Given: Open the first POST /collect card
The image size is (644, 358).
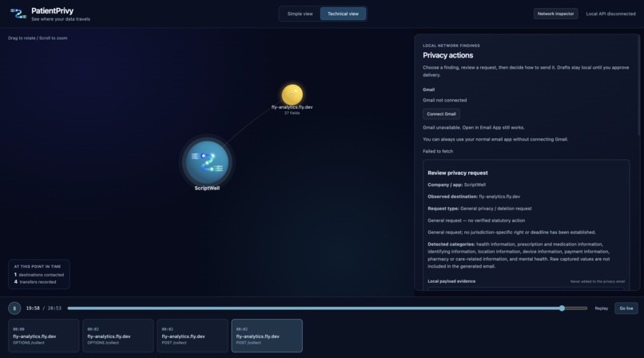Looking at the screenshot, I should coord(193,336).
